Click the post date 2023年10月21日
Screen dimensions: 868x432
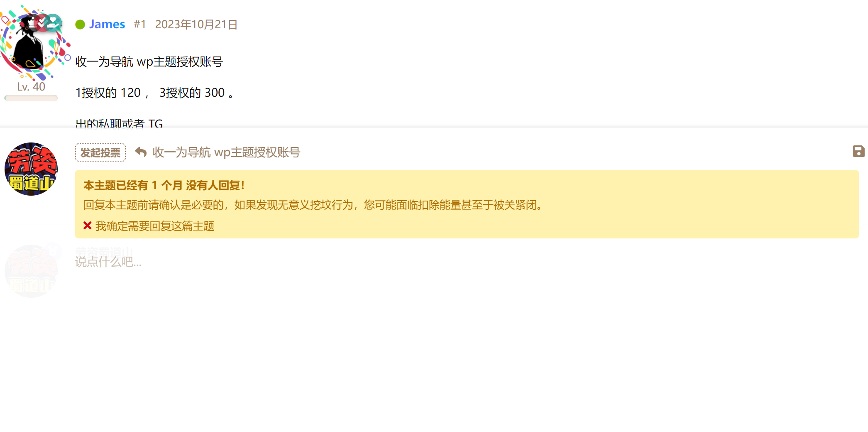coord(196,25)
